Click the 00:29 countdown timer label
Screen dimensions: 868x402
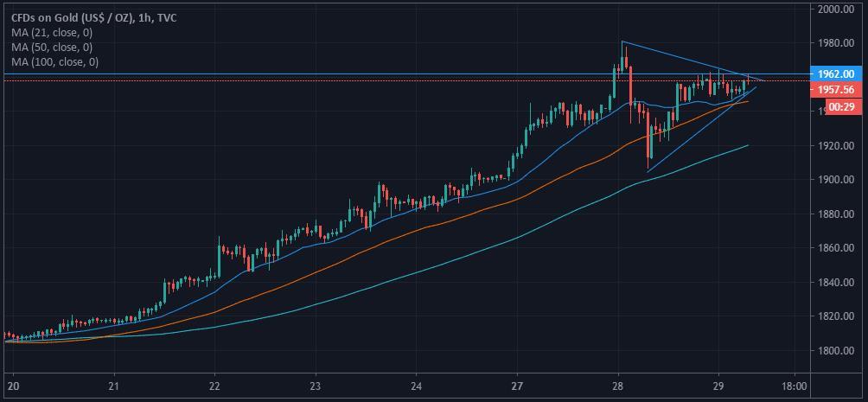pos(843,107)
